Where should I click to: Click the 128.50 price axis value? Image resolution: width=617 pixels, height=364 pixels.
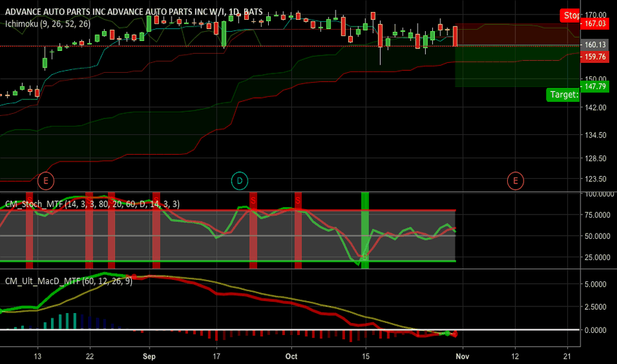[595, 158]
